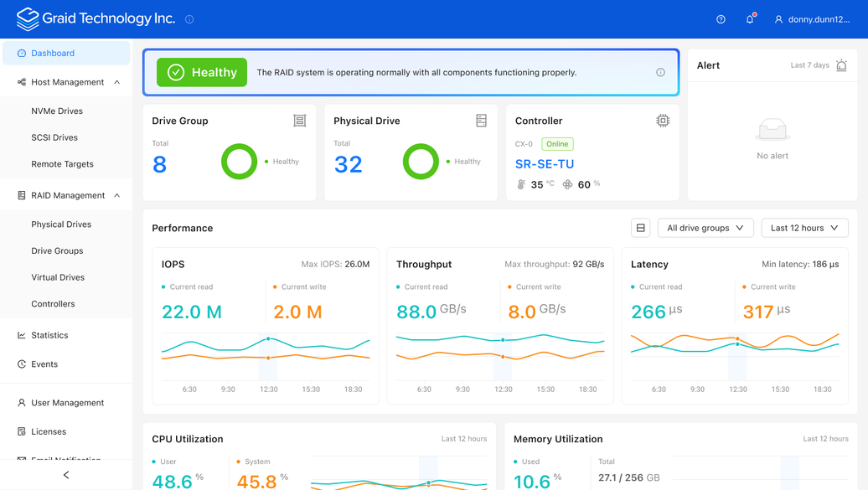Click the Alert panel alarm icon

click(x=841, y=65)
